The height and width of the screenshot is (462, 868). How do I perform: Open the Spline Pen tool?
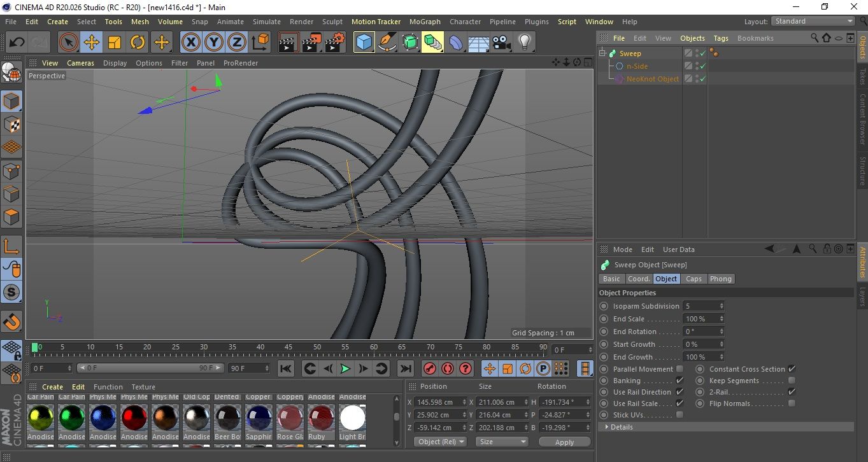(387, 43)
